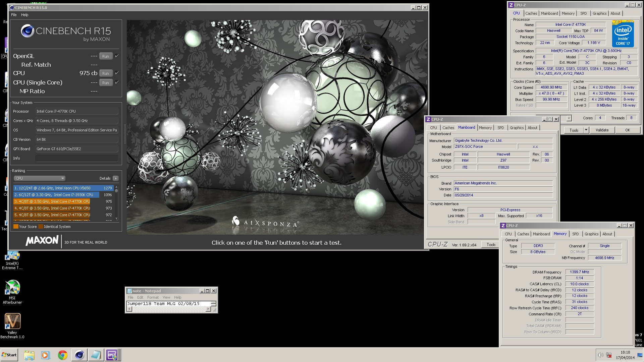Click ranking list scrollbar up arrow
The width and height of the screenshot is (644, 362).
(x=116, y=186)
